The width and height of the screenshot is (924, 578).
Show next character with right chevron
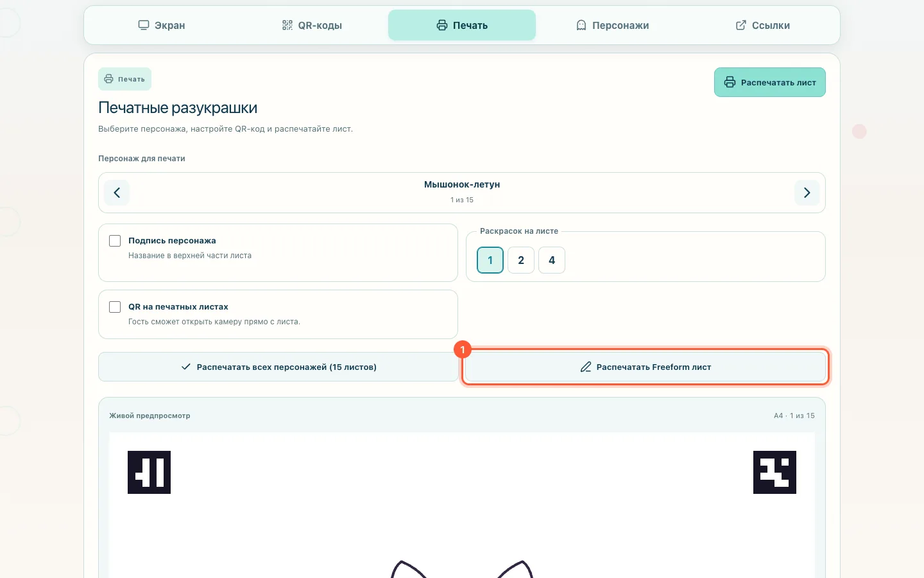tap(807, 193)
